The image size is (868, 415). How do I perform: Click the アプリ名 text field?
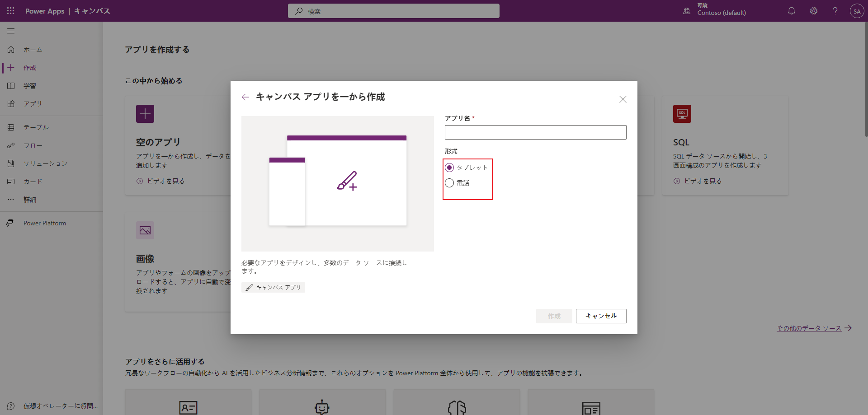pyautogui.click(x=536, y=132)
